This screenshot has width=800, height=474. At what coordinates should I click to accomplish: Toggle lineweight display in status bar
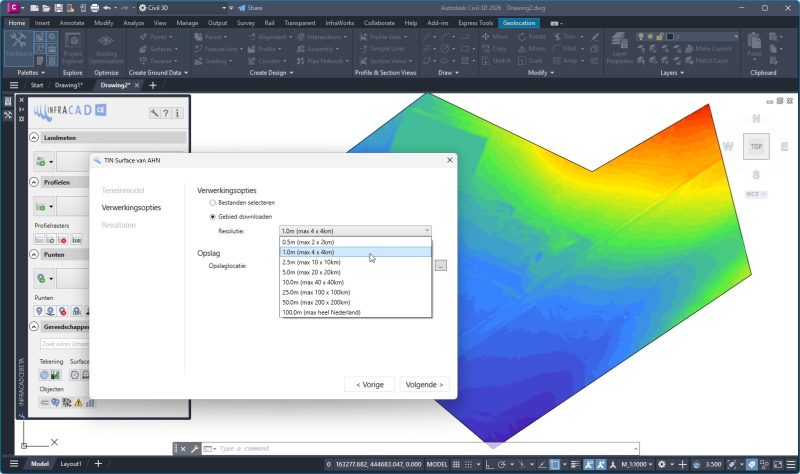pyautogui.click(x=575, y=464)
